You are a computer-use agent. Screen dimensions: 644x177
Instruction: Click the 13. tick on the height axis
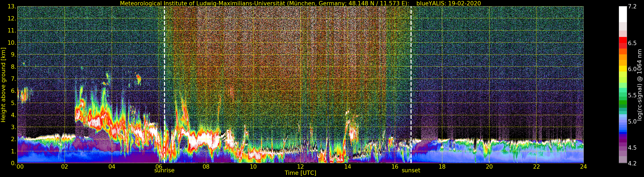point(12,6)
